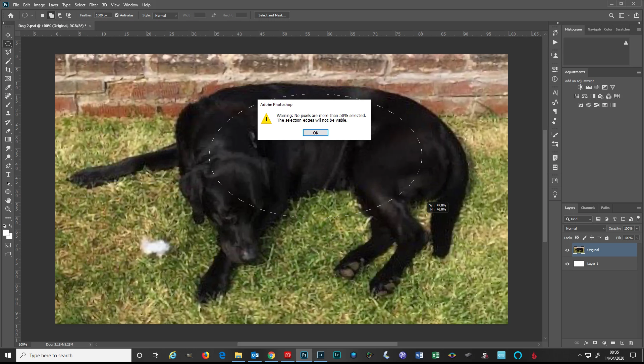Screen dimensions: 644x364
Task: Click the Delete layer trash icon
Action: coord(631,343)
